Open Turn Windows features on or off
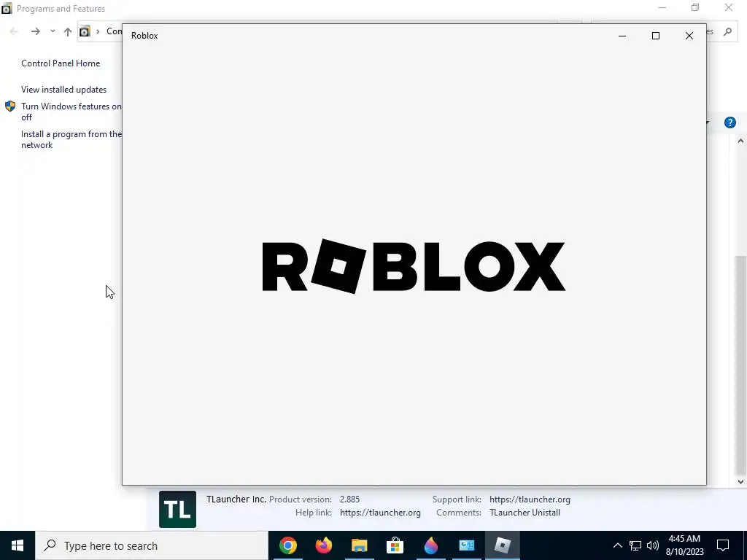This screenshot has height=560, width=747. pyautogui.click(x=71, y=112)
